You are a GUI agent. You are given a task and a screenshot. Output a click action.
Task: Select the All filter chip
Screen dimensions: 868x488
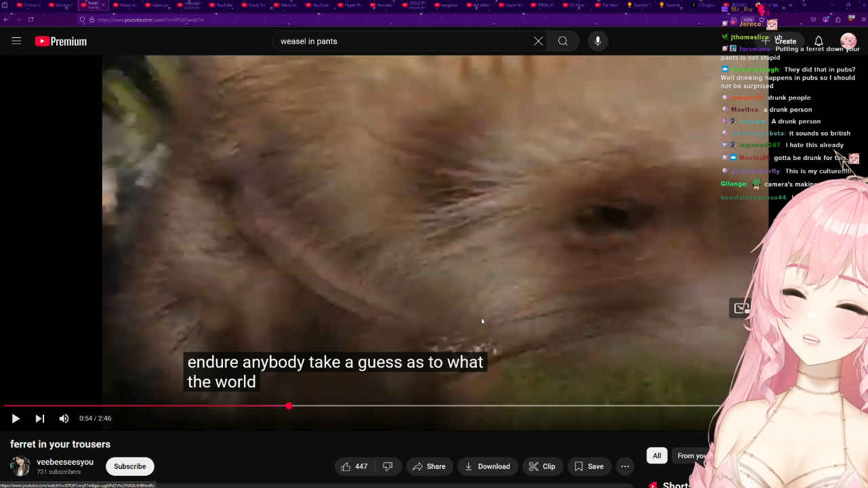click(x=657, y=456)
